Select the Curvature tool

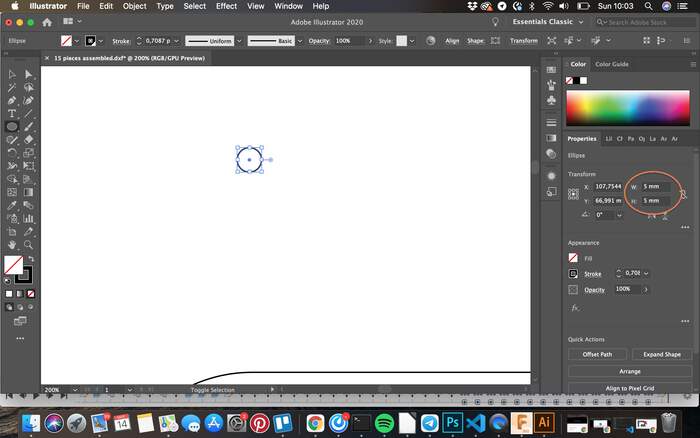click(x=29, y=100)
